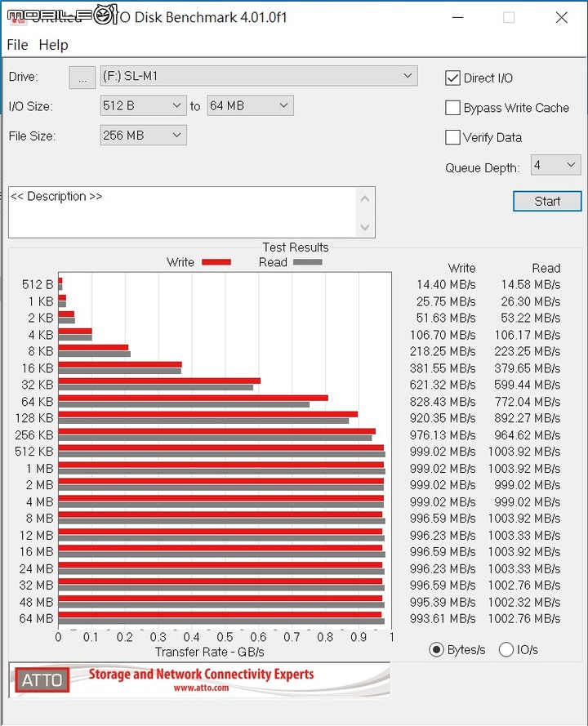The image size is (588, 726).
Task: Close the ATTO Disk Benchmark window
Action: point(561,18)
